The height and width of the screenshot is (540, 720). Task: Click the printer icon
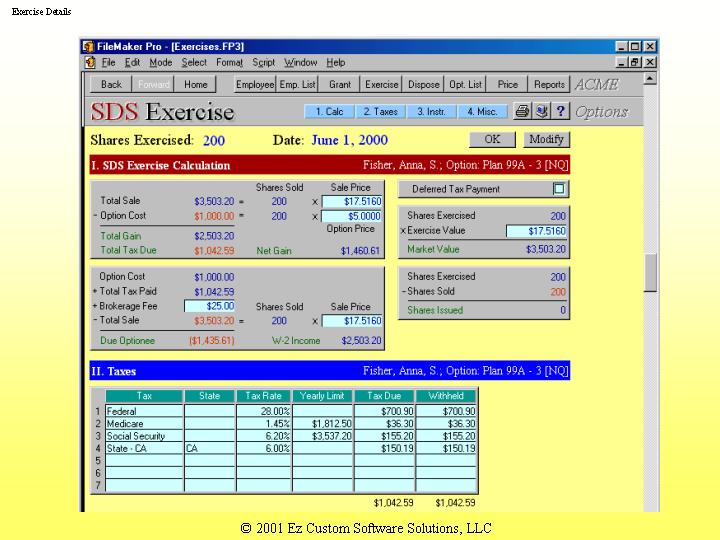[x=522, y=111]
